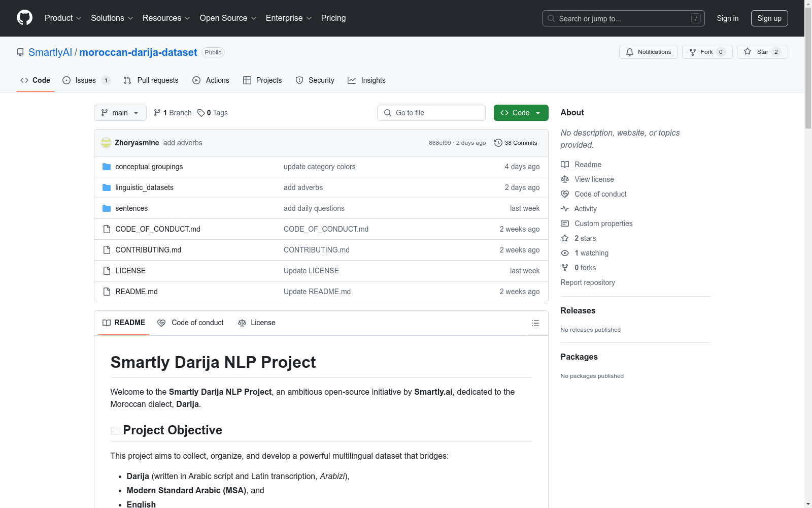Image resolution: width=812 pixels, height=508 pixels.
Task: Expand the Open Source menu
Action: pyautogui.click(x=228, y=18)
